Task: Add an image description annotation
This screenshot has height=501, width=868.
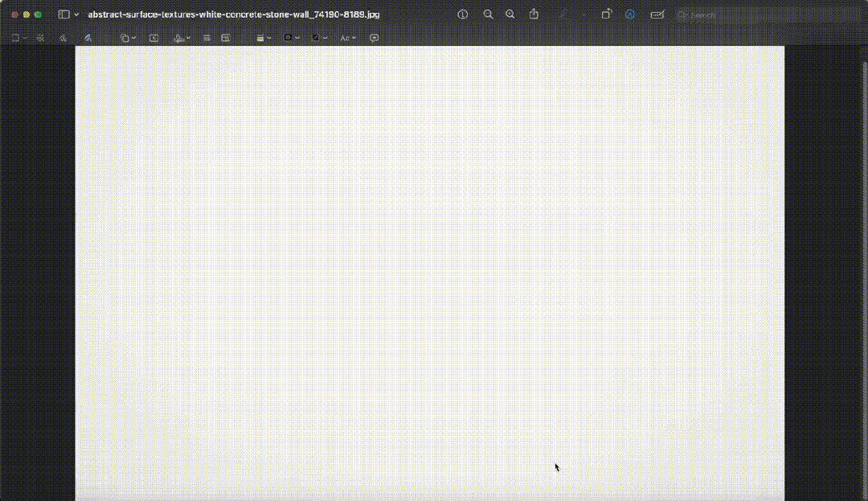Action: (x=375, y=38)
